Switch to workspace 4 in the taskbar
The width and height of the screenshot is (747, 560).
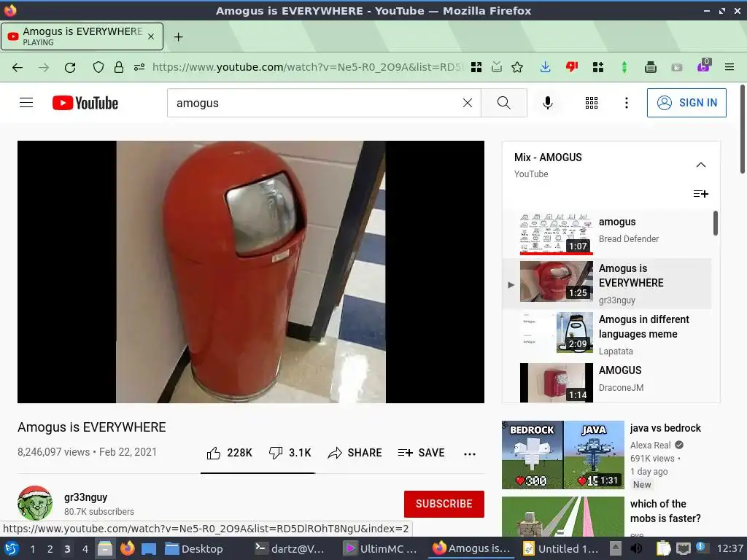(85, 549)
